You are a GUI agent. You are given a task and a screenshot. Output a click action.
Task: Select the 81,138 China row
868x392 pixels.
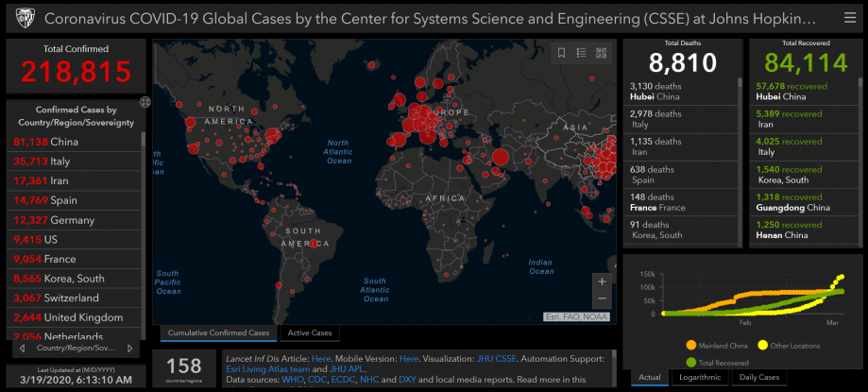click(x=74, y=142)
